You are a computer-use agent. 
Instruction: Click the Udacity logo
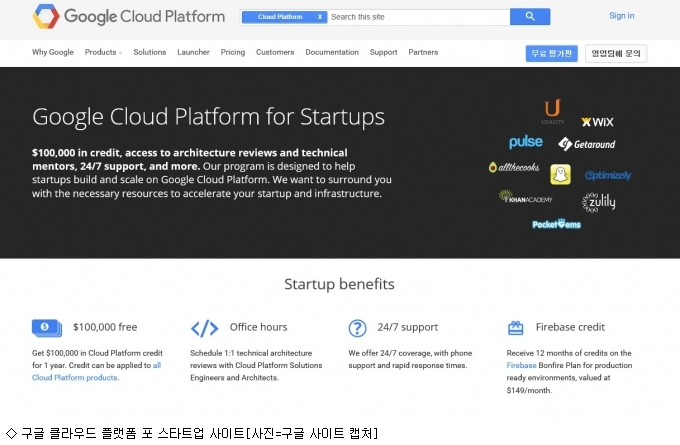pos(552,112)
